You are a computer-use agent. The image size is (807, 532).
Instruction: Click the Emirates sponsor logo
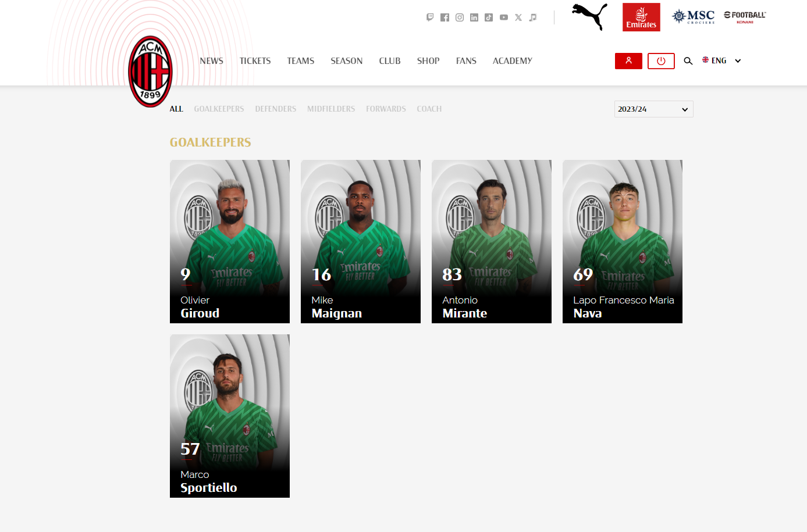pos(641,17)
